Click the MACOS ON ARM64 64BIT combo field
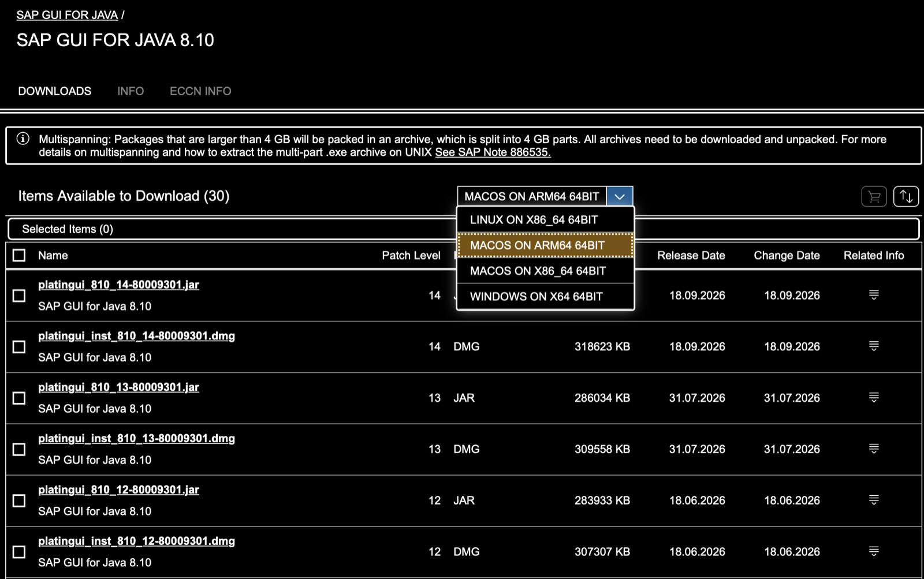This screenshot has height=579, width=924. pyautogui.click(x=532, y=196)
